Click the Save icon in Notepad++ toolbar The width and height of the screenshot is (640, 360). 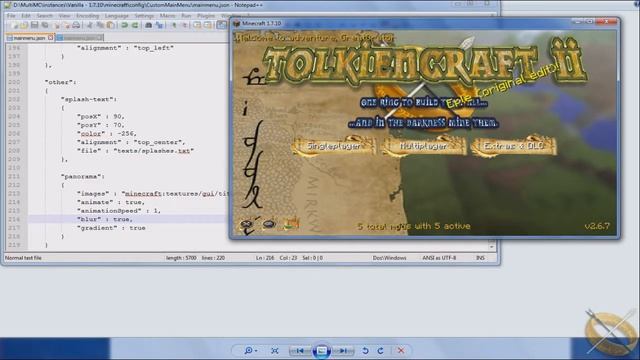coord(34,25)
